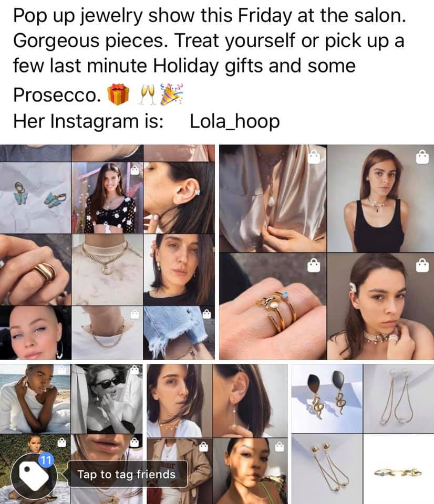
Task: Open the shaved head hoop earring portrait
Action: (35, 333)
